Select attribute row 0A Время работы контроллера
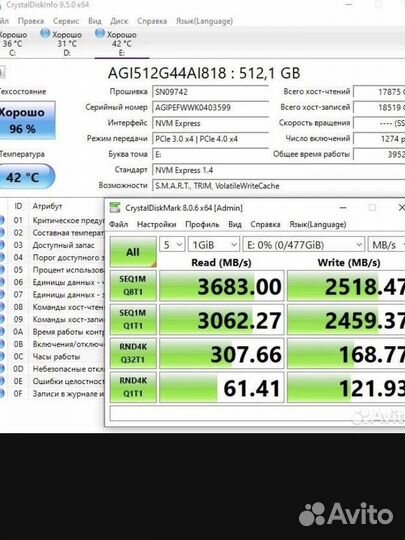This screenshot has height=540, width=405. [52, 332]
